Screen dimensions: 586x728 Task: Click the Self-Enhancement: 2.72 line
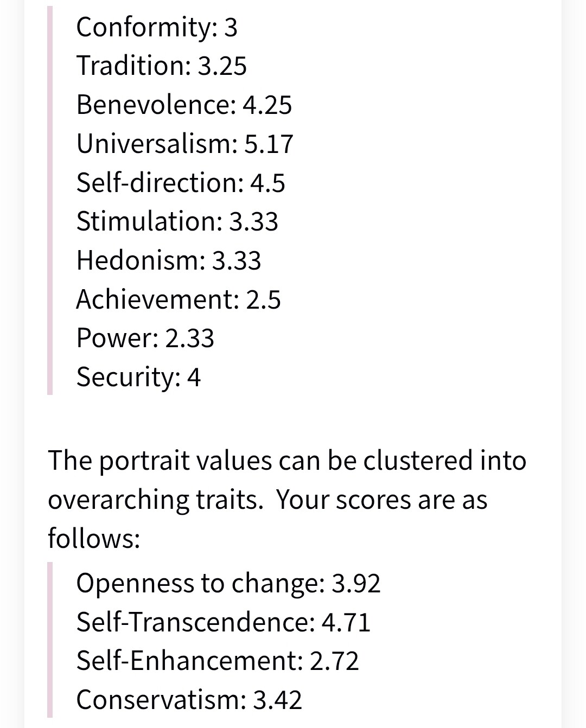217,661
